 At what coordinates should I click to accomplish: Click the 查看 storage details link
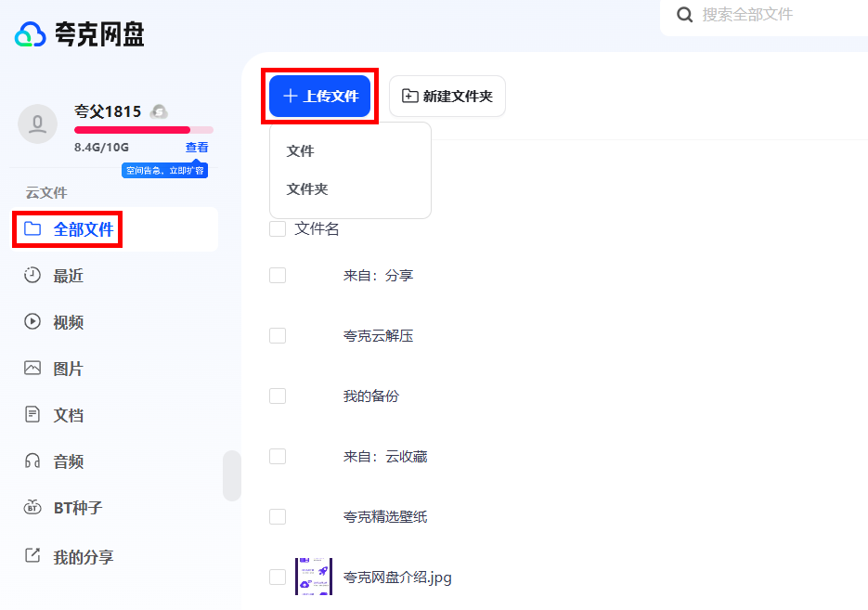[x=197, y=148]
